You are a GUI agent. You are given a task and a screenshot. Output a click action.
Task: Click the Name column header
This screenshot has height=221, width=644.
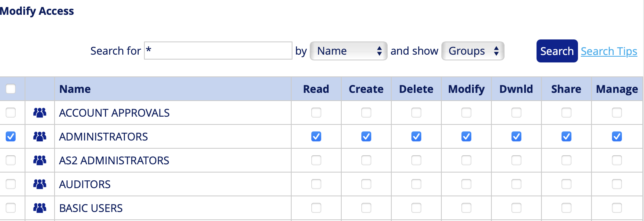[x=75, y=89]
